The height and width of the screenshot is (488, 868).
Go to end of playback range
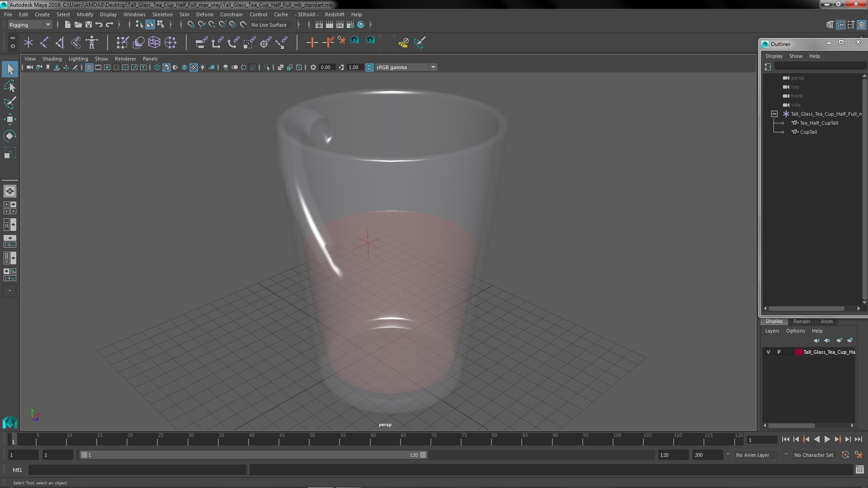point(858,439)
